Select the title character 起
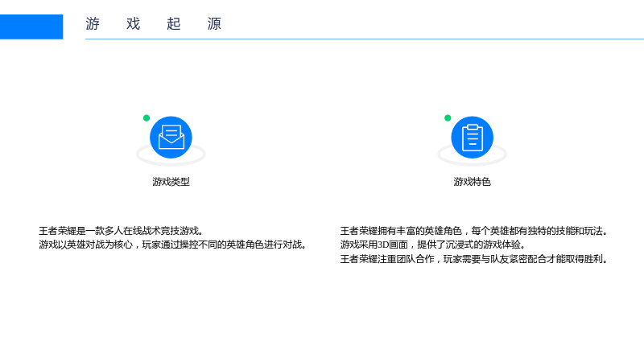644x362 pixels. [x=174, y=24]
